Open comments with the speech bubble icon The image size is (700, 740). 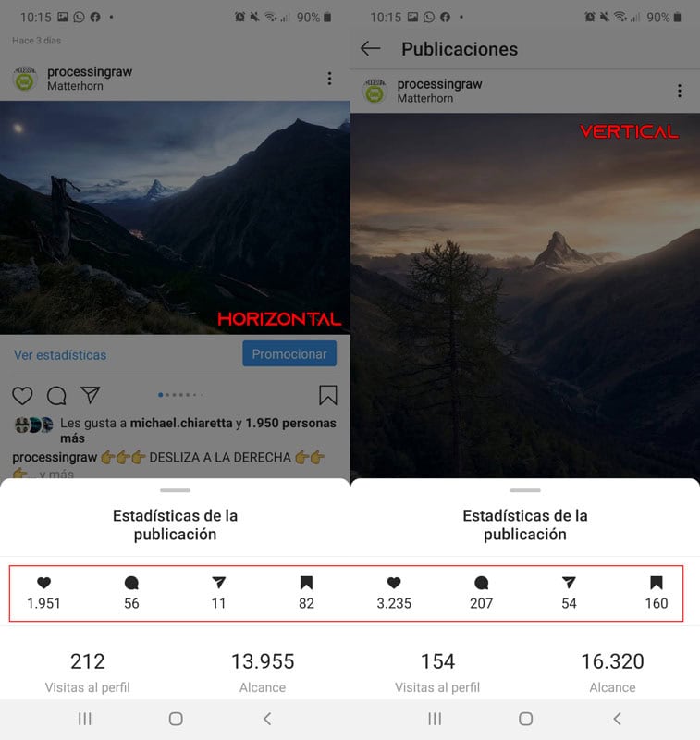tap(56, 396)
